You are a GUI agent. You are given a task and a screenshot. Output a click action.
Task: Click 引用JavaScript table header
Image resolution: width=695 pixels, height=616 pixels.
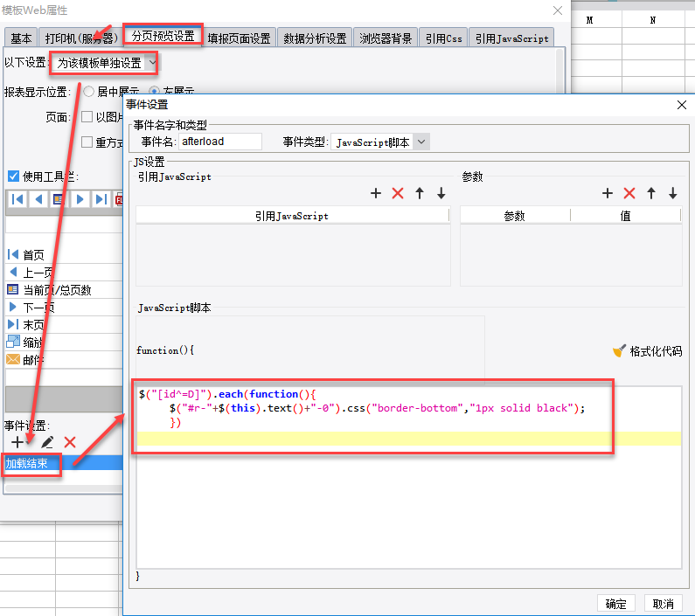click(292, 216)
